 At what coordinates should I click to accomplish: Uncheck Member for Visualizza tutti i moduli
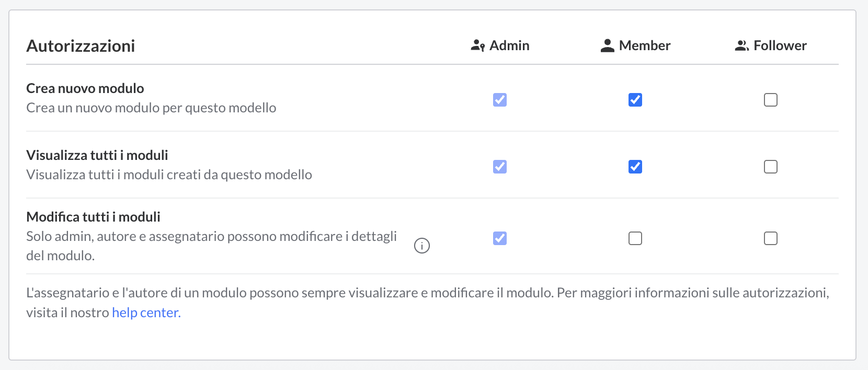635,167
